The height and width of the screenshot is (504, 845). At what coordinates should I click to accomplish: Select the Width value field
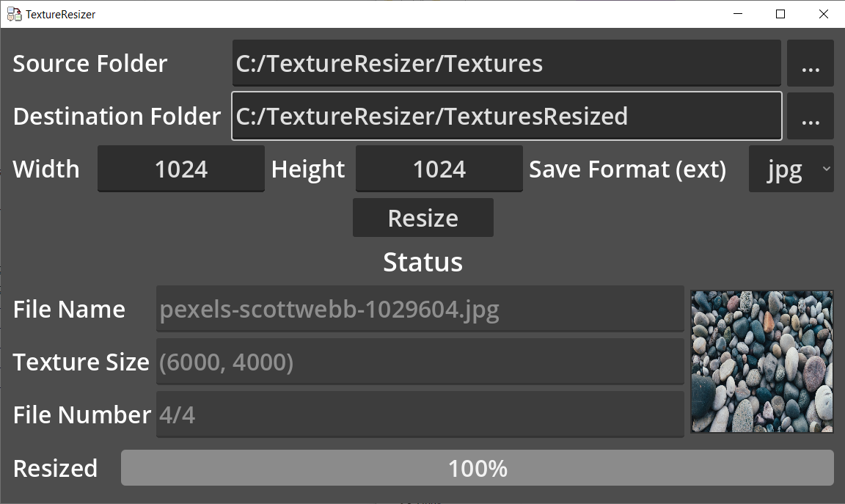pyautogui.click(x=181, y=169)
